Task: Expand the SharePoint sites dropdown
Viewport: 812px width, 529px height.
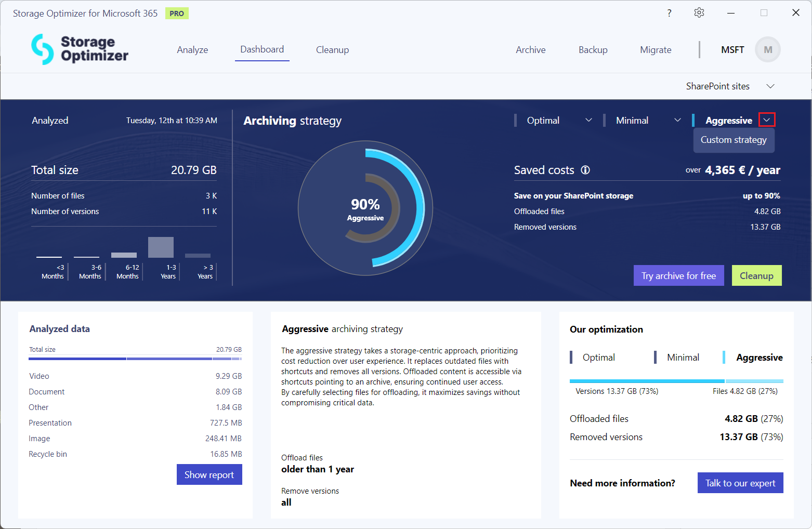Action: coord(770,86)
